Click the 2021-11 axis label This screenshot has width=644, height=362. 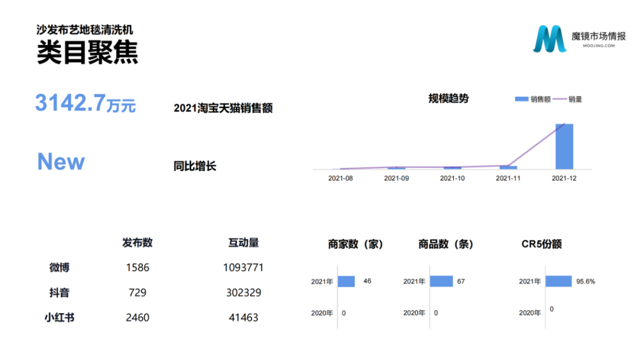(x=508, y=178)
